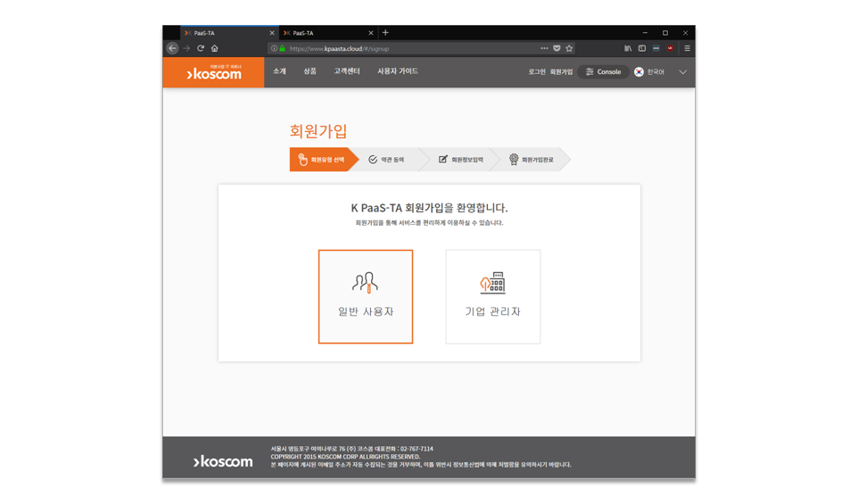Open the browser library icon
The width and height of the screenshot is (858, 504).
(628, 48)
